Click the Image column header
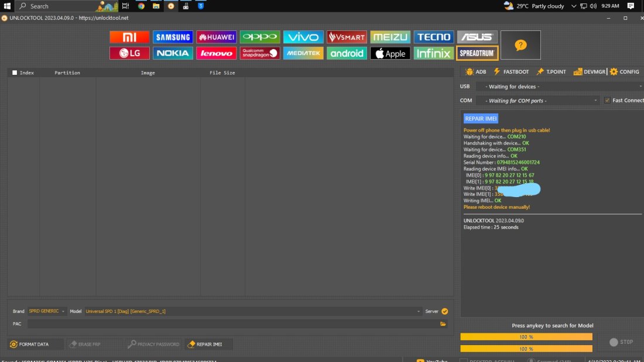This screenshot has height=362, width=644. coord(148,73)
